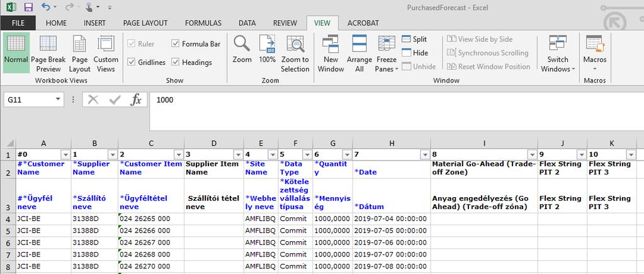Select column H header
The height and width of the screenshot is (274, 644).
pos(392,144)
